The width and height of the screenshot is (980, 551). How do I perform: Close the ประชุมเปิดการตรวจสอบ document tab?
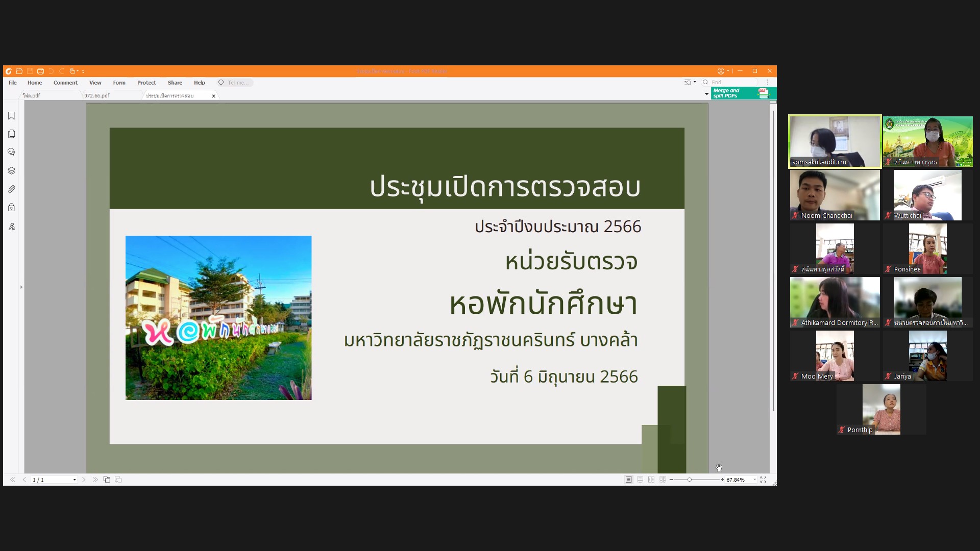213,96
